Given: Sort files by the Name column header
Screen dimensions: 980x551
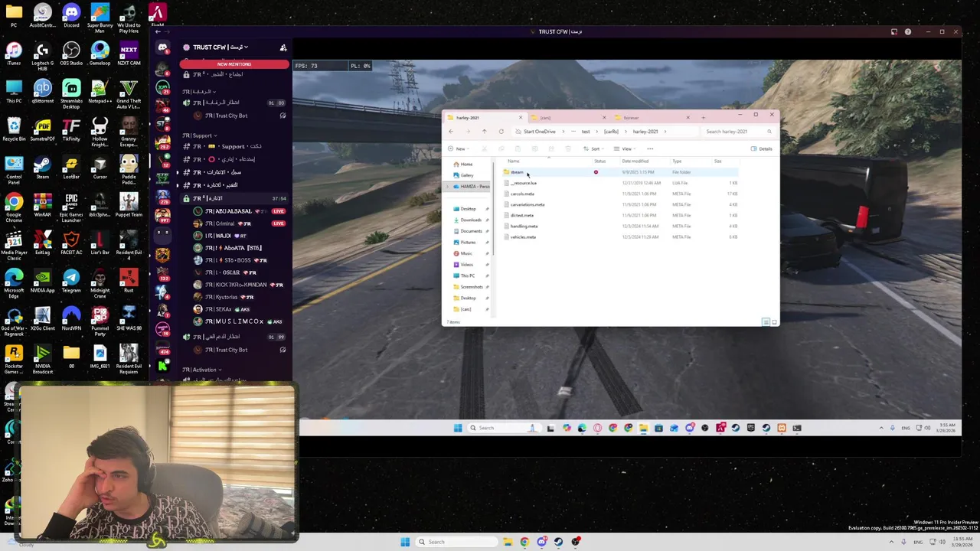Looking at the screenshot, I should 514,161.
